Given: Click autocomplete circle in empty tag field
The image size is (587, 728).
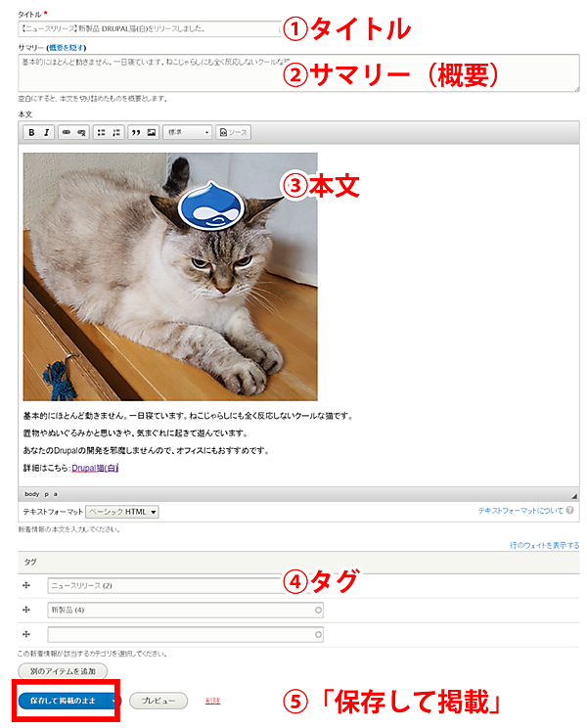Looking at the screenshot, I should (x=318, y=634).
